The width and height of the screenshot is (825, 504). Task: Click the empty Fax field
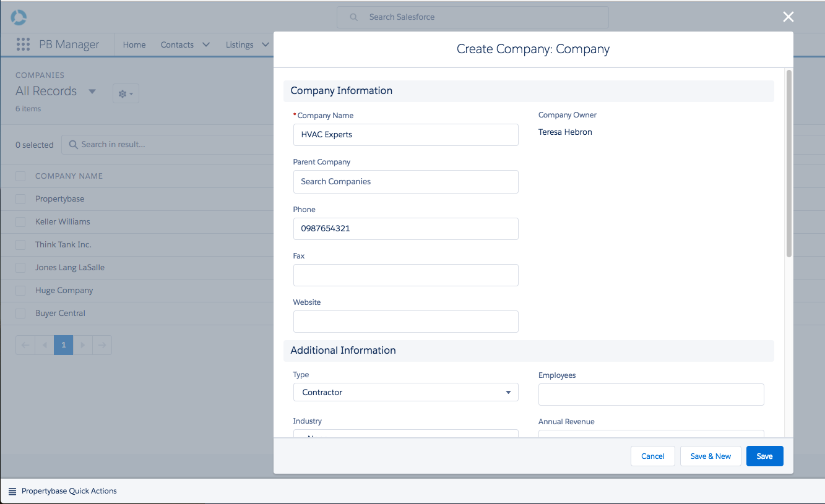[406, 275]
